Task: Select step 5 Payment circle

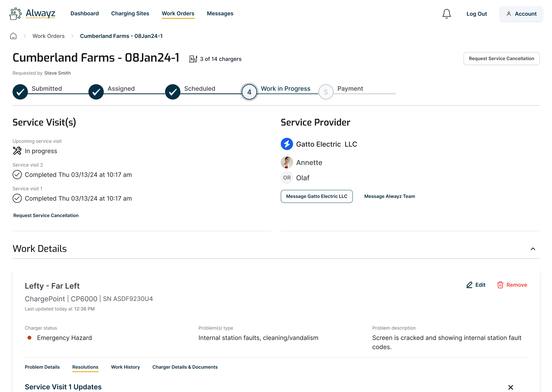Action: 326,92
